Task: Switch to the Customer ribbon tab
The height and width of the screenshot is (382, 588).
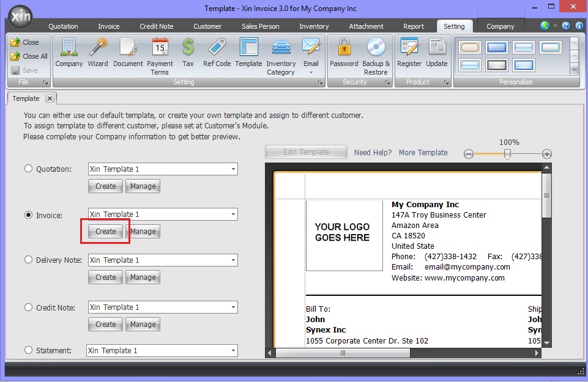Action: coord(207,26)
